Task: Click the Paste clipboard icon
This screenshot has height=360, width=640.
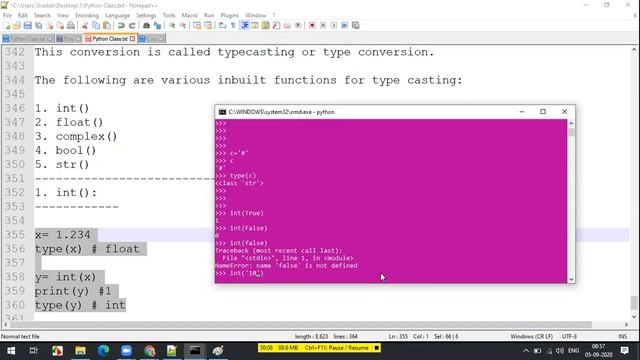Action: coord(107,26)
